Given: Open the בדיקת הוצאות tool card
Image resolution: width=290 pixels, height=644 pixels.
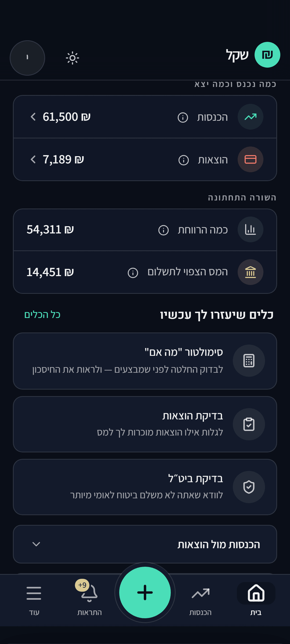Looking at the screenshot, I should click(x=145, y=424).
